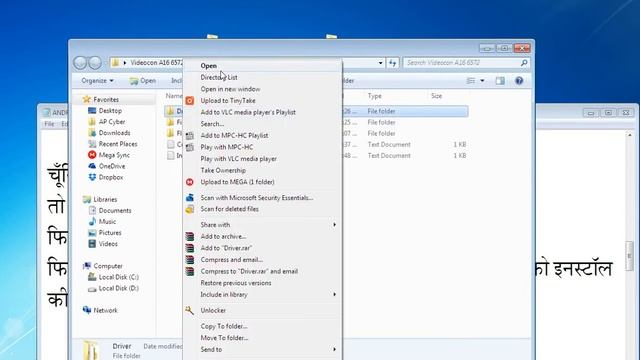Image resolution: width=640 pixels, height=360 pixels.
Task: Choose Add to VLC media player's Playlist
Action: pos(263,112)
